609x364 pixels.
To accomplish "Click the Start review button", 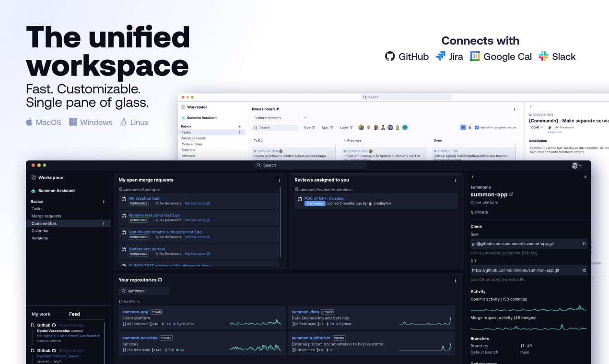I will point(315,204).
